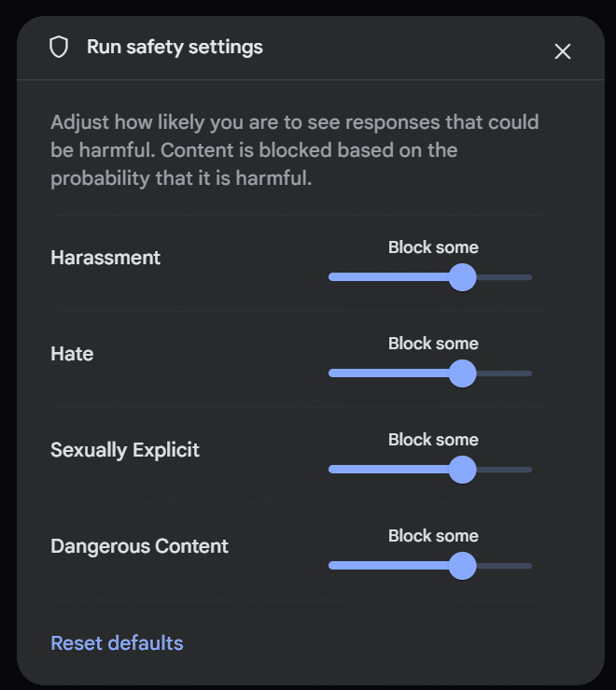Close the Run safety settings dialog
The width and height of the screenshot is (616, 690).
[x=562, y=51]
